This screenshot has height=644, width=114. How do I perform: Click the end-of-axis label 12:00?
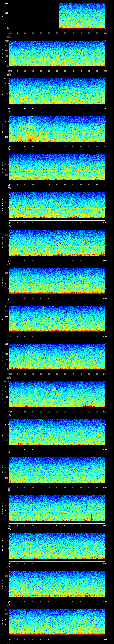[105, 298]
